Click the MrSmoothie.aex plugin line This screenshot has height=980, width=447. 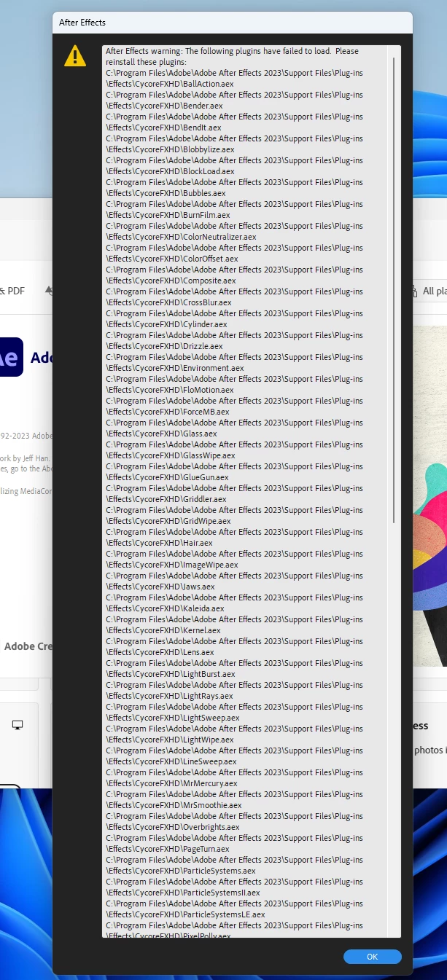click(174, 805)
